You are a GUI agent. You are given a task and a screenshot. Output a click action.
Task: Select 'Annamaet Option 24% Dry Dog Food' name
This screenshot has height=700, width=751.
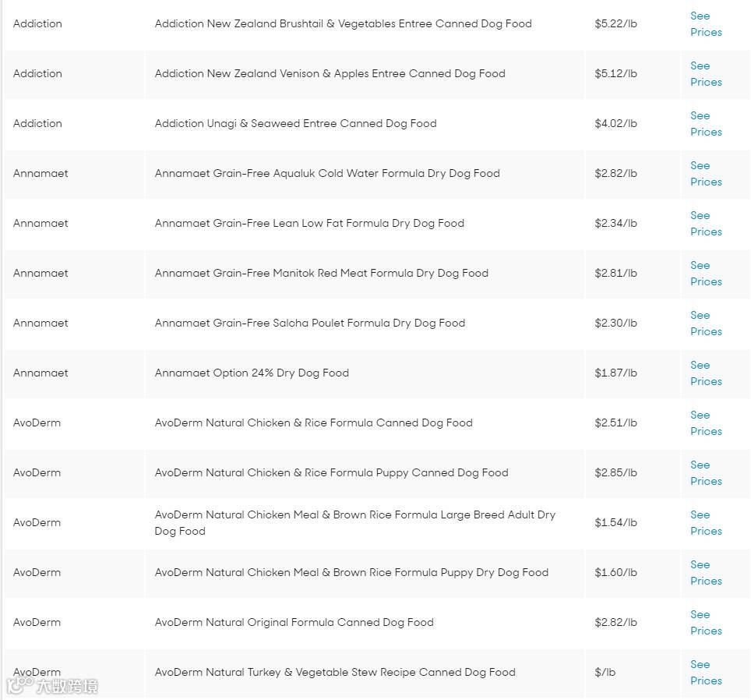pos(252,373)
